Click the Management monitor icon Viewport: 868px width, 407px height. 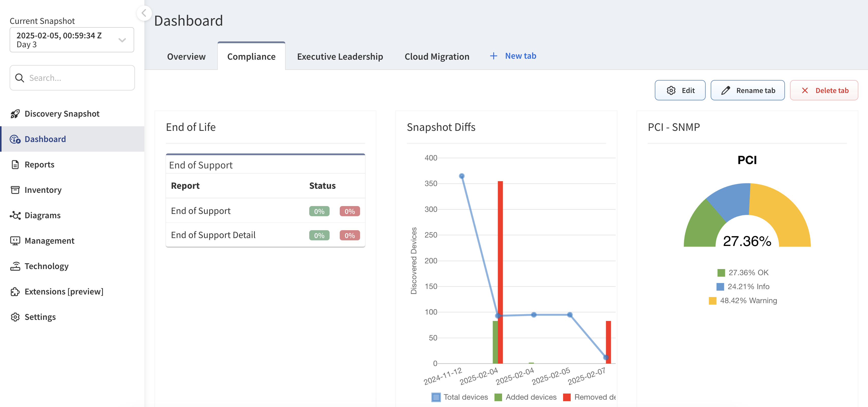[15, 241]
